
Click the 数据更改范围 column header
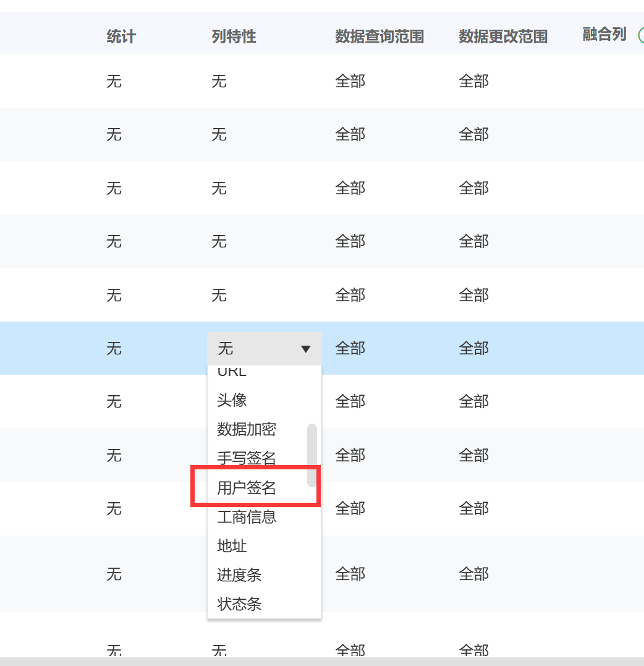[x=503, y=36]
